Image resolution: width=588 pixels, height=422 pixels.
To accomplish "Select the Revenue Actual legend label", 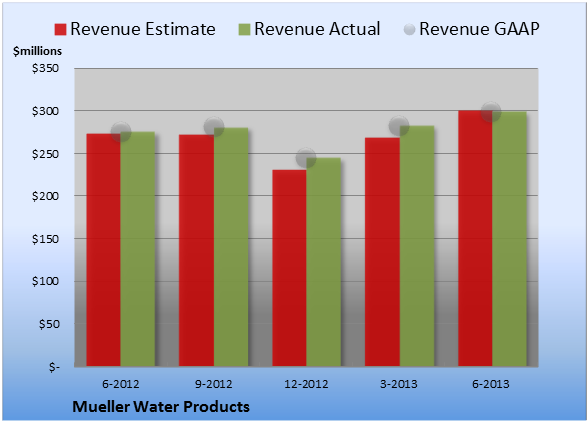I will click(317, 29).
